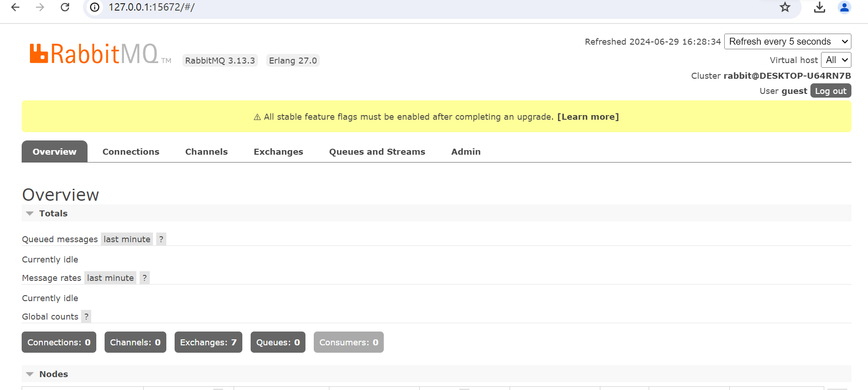This screenshot has width=868, height=390.
Task: Click the user name guest
Action: (794, 91)
